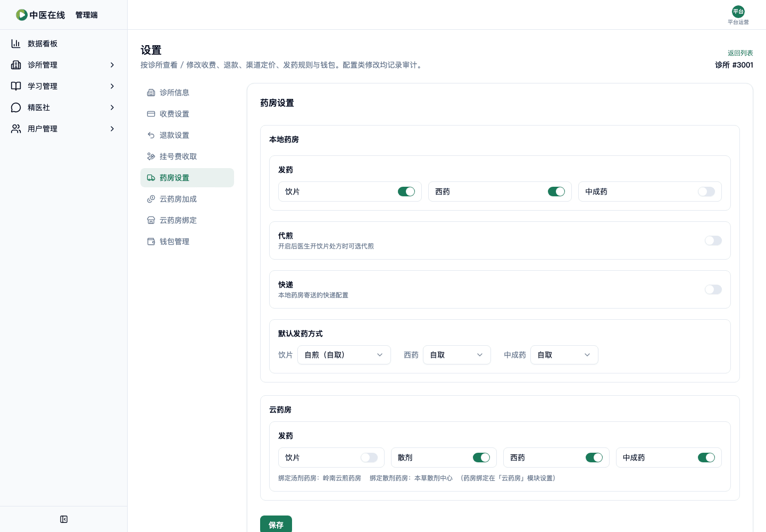766x532 pixels.
Task: Switch to the 诊所信息 settings tab
Action: point(187,93)
